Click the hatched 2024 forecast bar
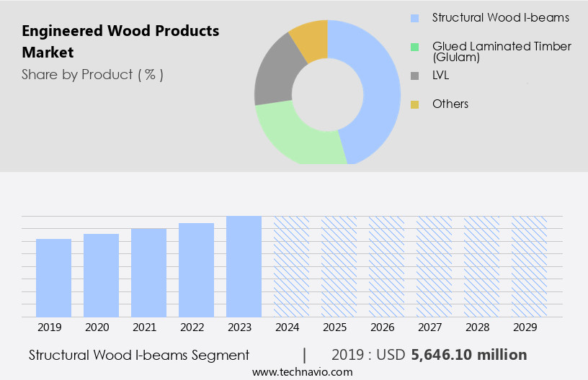 pyautogui.click(x=291, y=266)
